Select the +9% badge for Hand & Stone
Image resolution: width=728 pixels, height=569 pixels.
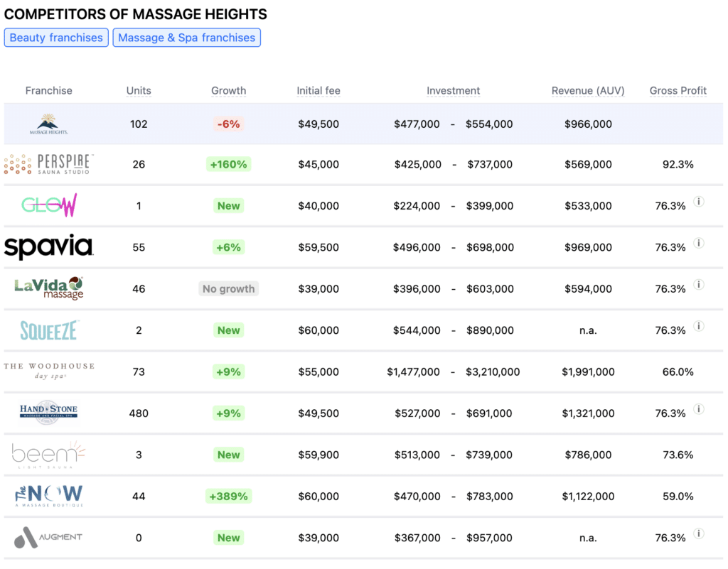(x=228, y=413)
